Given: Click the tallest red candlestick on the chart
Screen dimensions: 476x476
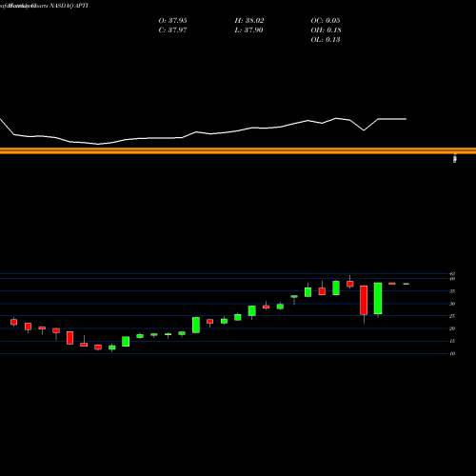Looking at the screenshot, I should 364,300.
